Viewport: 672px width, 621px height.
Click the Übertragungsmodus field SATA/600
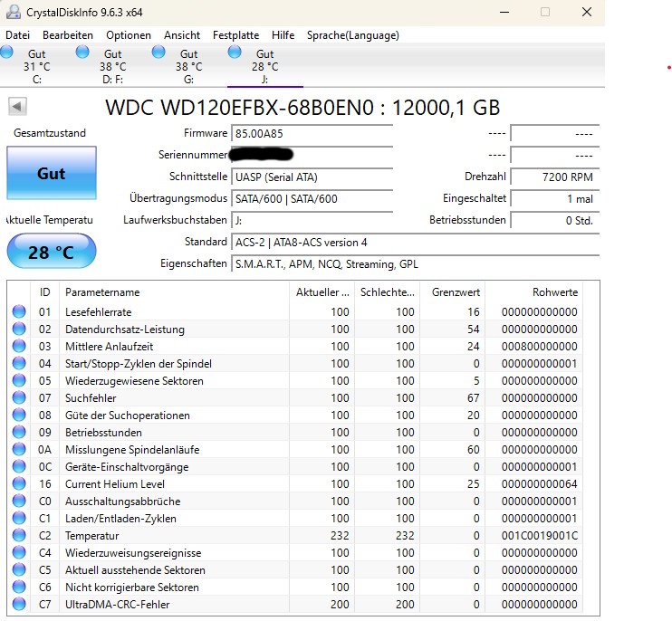[312, 199]
